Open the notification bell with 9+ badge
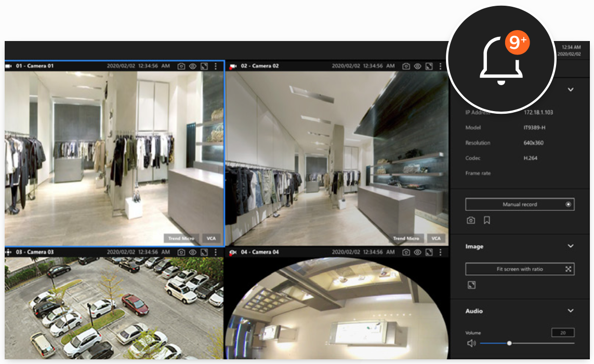This screenshot has height=364, width=594. point(501,60)
